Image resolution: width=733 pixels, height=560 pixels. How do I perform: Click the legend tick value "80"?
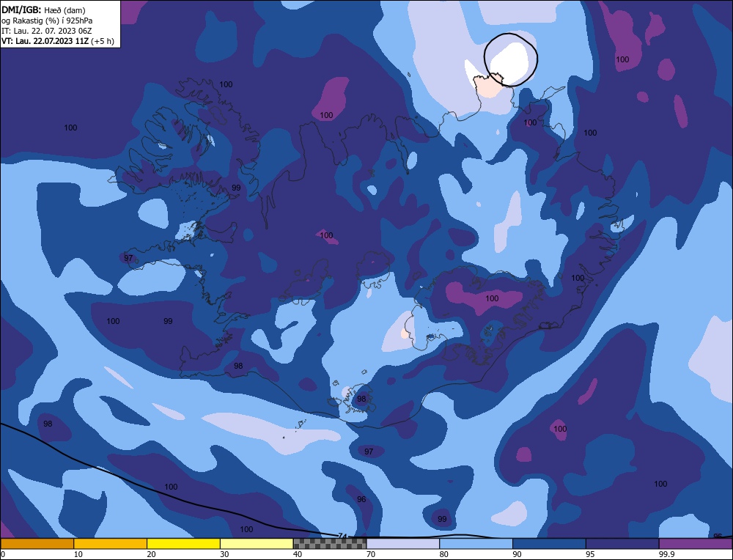pyautogui.click(x=443, y=554)
